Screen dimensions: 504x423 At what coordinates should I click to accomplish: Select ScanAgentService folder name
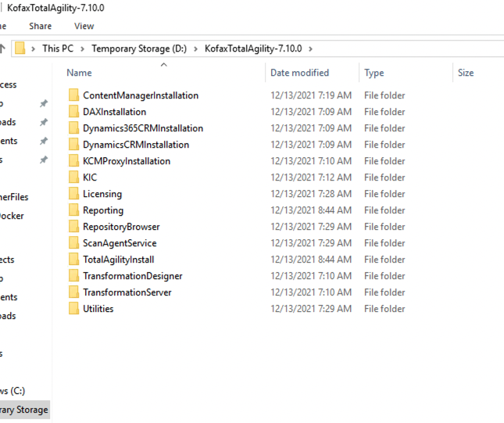120,243
